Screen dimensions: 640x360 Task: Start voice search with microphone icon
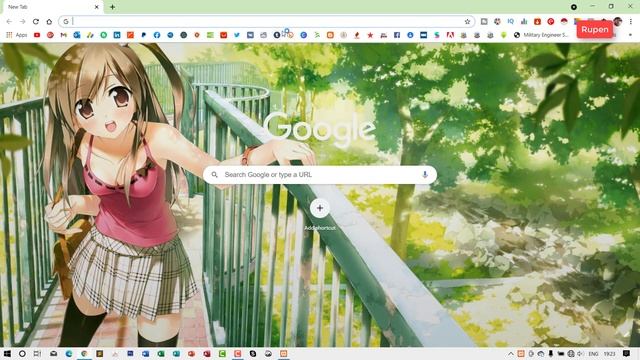pyautogui.click(x=425, y=175)
